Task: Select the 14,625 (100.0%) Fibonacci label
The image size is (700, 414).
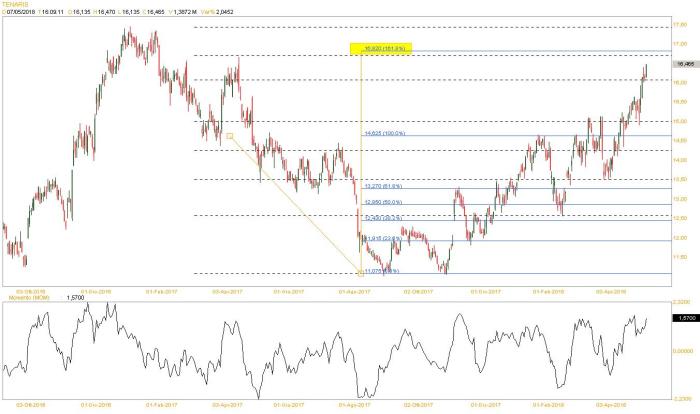Action: click(x=385, y=133)
